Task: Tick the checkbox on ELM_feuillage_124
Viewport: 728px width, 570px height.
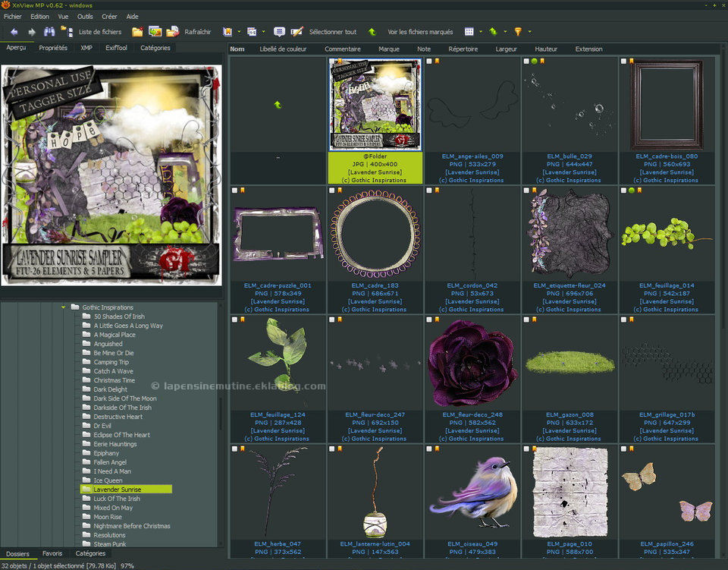Action: pyautogui.click(x=235, y=319)
